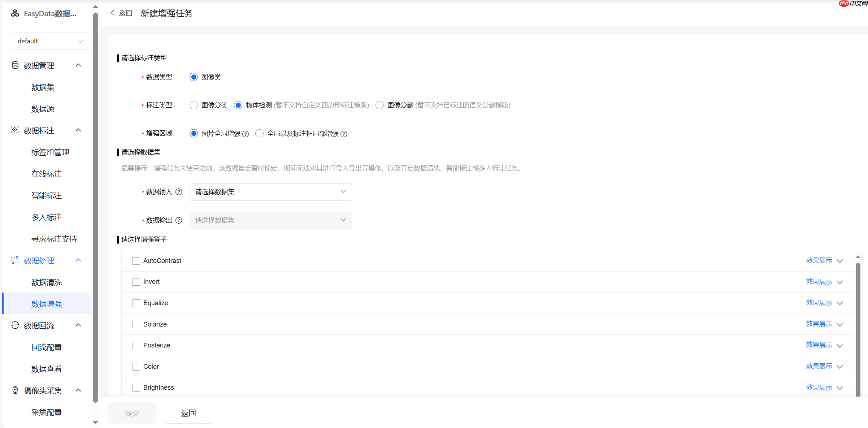
Task: Open 在线标注 from the sidebar
Action: [x=46, y=174]
